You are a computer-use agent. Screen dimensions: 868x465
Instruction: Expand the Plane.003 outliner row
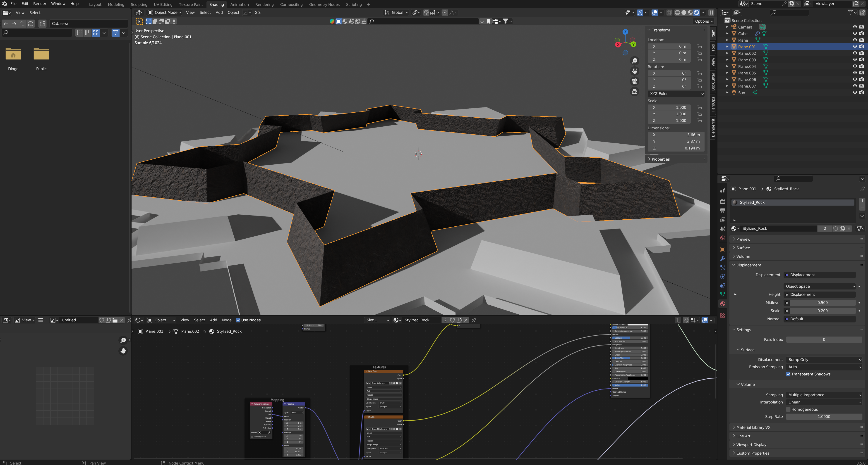(x=727, y=60)
